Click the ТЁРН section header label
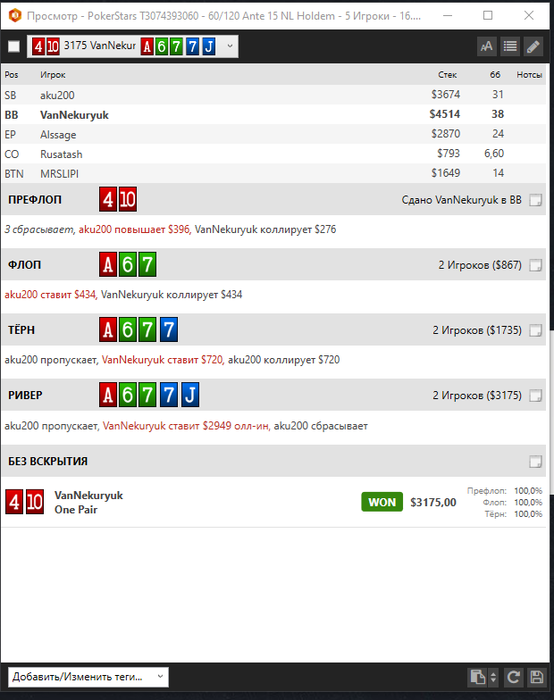The image size is (554, 700). click(x=21, y=330)
